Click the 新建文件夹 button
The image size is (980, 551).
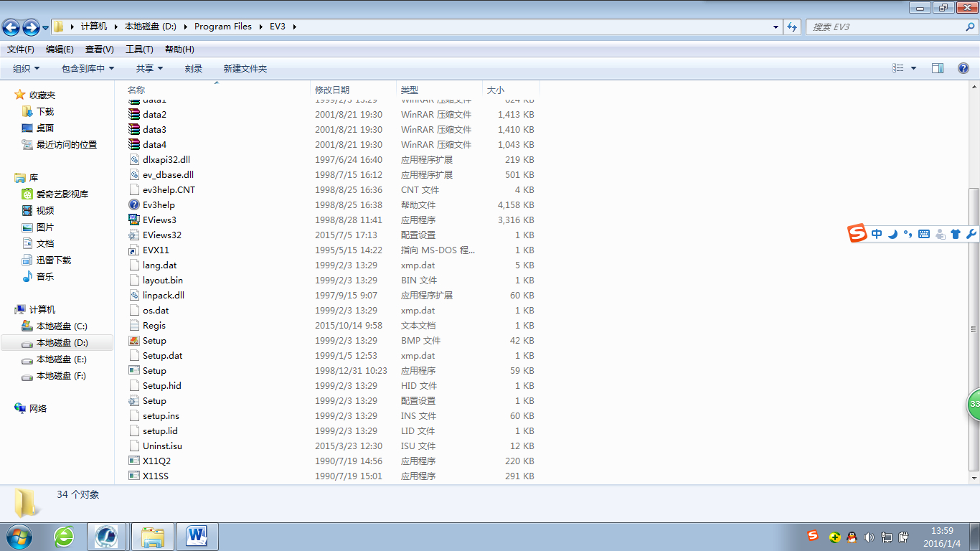point(245,69)
